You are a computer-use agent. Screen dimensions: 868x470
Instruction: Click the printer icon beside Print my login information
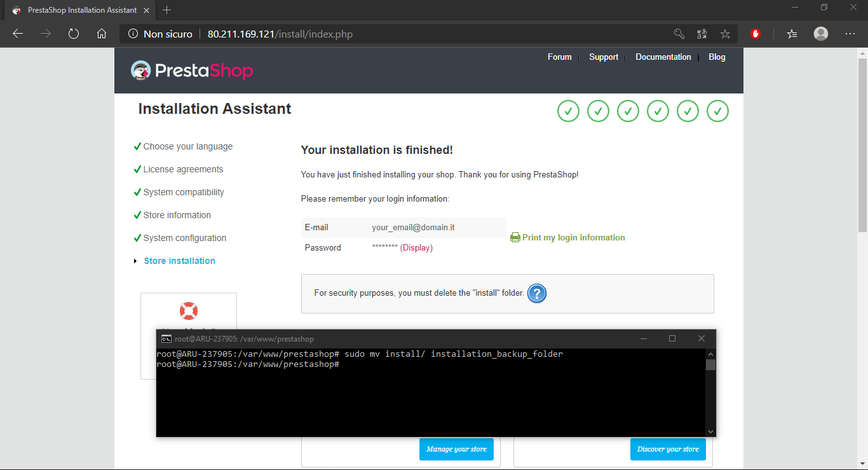pos(515,237)
